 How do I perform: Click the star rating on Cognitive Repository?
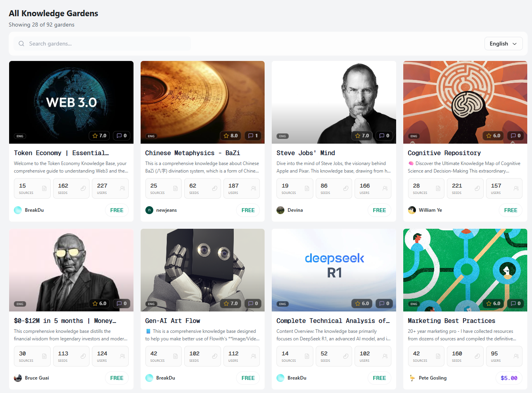click(493, 136)
